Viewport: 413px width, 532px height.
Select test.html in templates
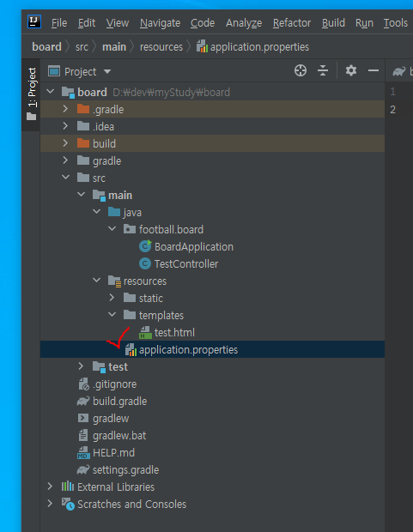pyautogui.click(x=174, y=333)
